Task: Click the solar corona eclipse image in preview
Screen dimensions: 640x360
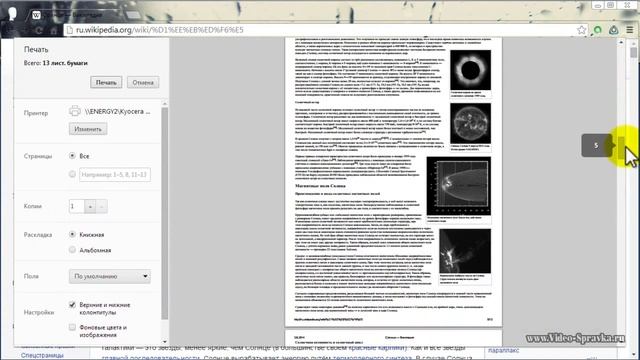Action: point(470,70)
